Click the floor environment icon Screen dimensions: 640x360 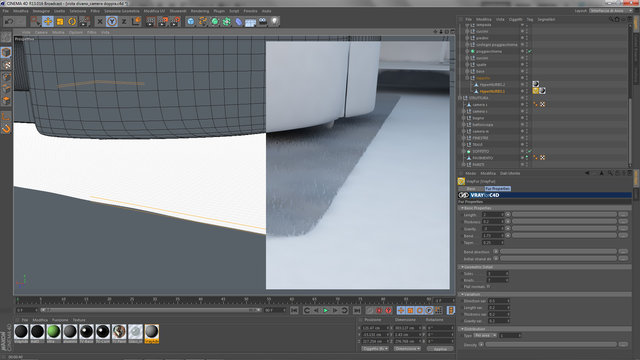[251, 21]
